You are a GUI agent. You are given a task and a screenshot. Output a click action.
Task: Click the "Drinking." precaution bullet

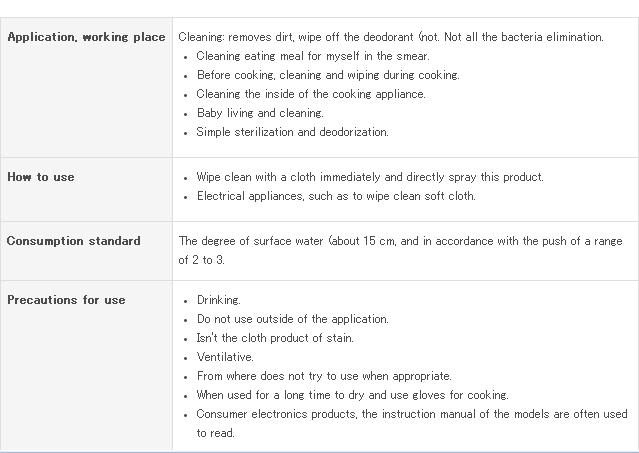point(219,300)
